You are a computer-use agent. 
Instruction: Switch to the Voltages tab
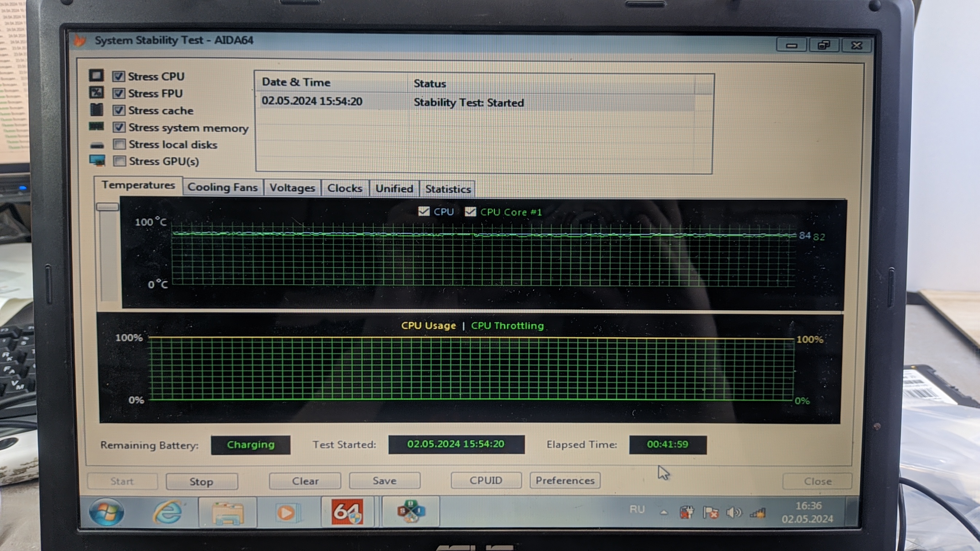point(292,188)
